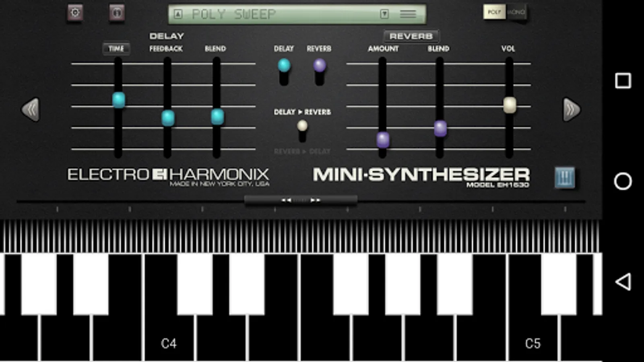Click the MINI-SYNTHESIZER title text
Image resolution: width=644 pixels, height=362 pixels.
(421, 175)
